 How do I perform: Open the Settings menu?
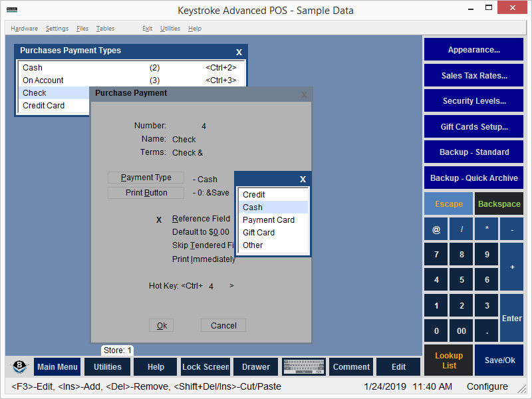[57, 29]
